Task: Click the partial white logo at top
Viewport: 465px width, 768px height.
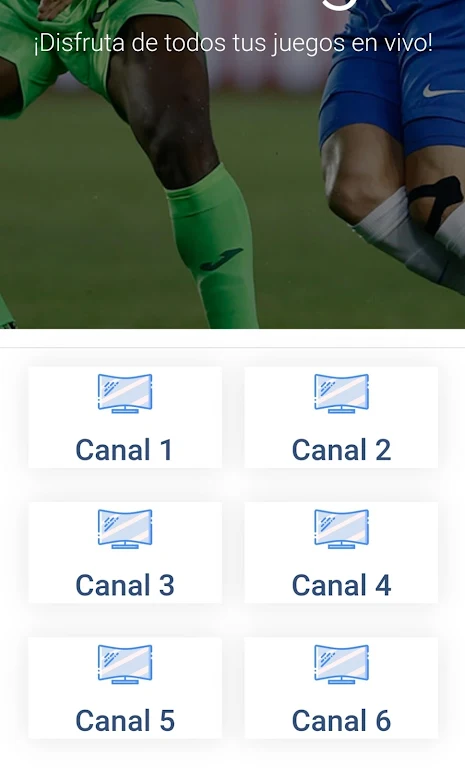Action: pos(341,4)
